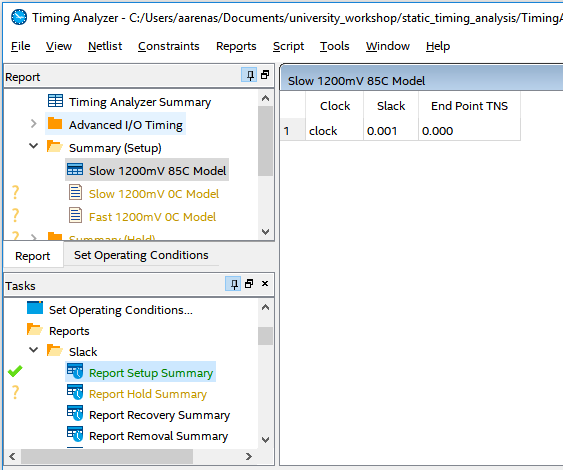Float the Report panel with restore icon
The width and height of the screenshot is (563, 470).
(265, 75)
